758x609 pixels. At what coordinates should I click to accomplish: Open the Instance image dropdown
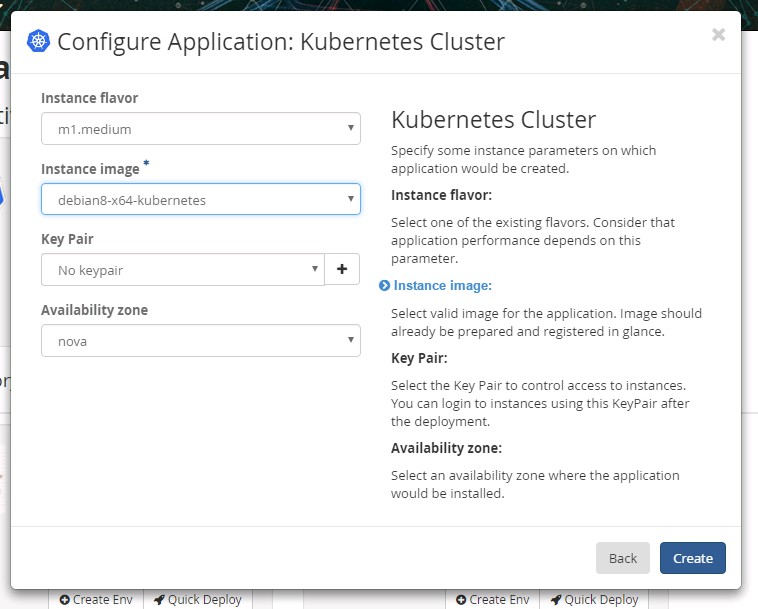click(x=201, y=199)
